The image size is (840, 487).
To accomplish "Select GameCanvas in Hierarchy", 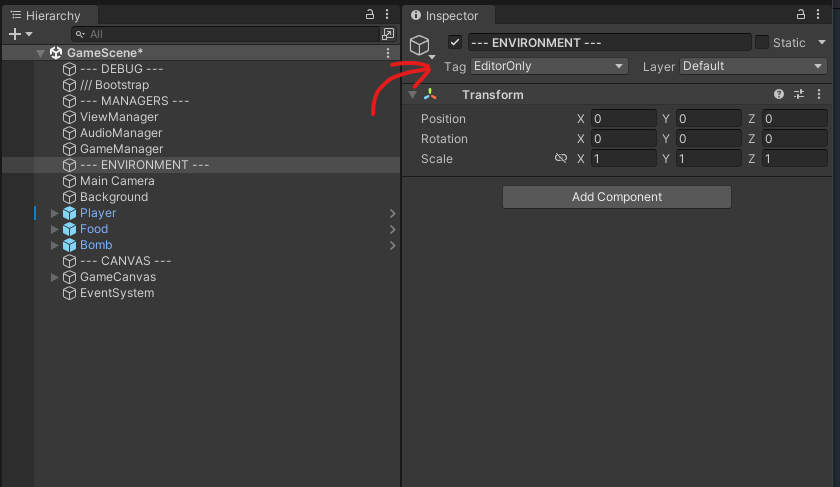I will point(118,278).
